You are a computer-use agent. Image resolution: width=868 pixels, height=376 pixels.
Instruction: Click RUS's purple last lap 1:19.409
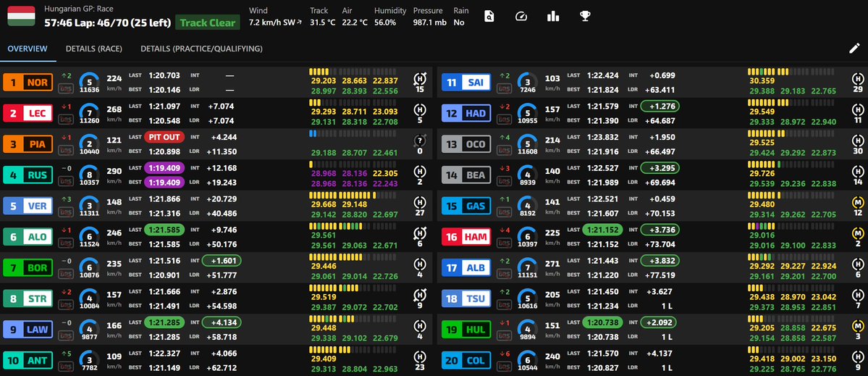point(164,167)
